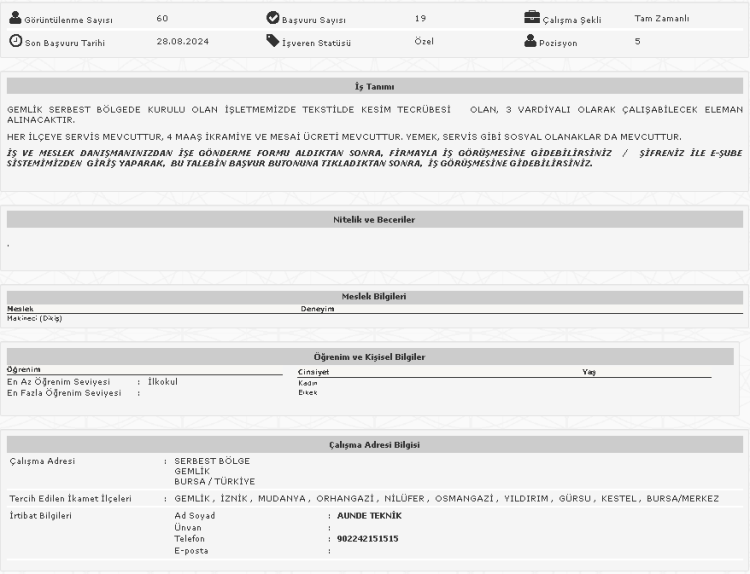Select the Nitelik ve Beceriler section header
750x574 pixels.
(374, 219)
